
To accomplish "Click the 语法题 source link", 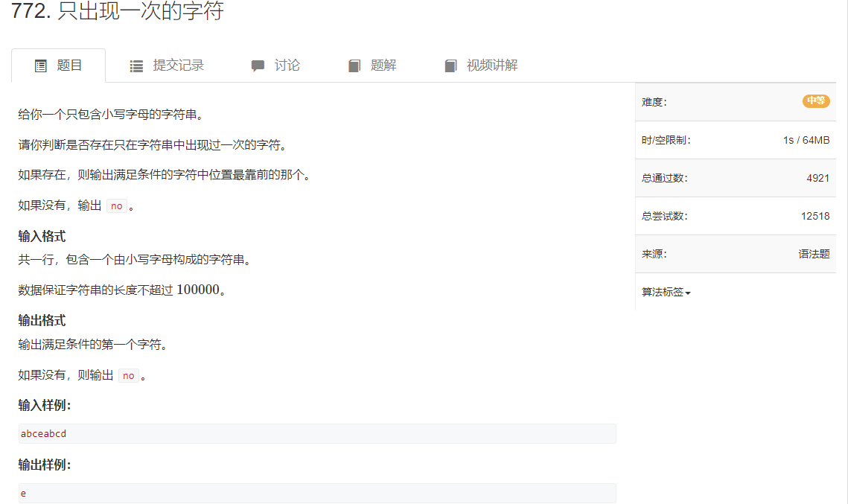I will pos(814,254).
